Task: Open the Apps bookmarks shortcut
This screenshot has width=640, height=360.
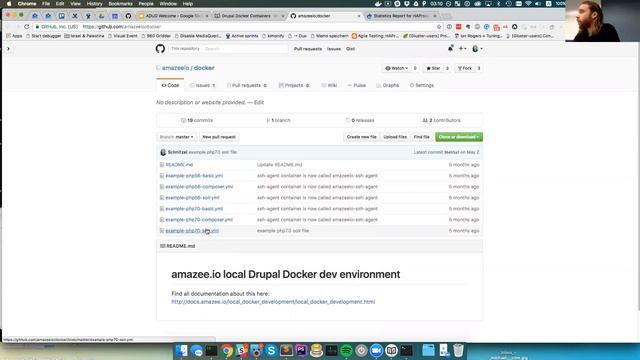Action: pyautogui.click(x=14, y=36)
